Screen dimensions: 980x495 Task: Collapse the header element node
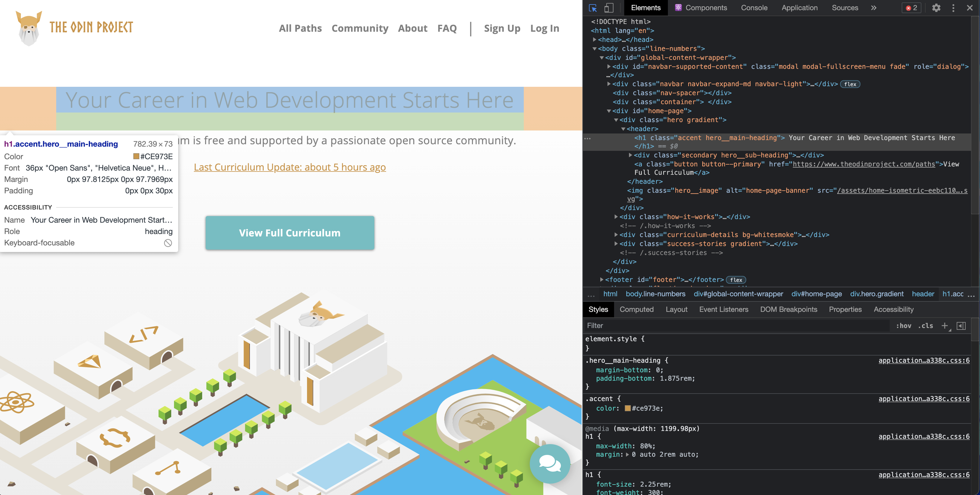(x=623, y=129)
